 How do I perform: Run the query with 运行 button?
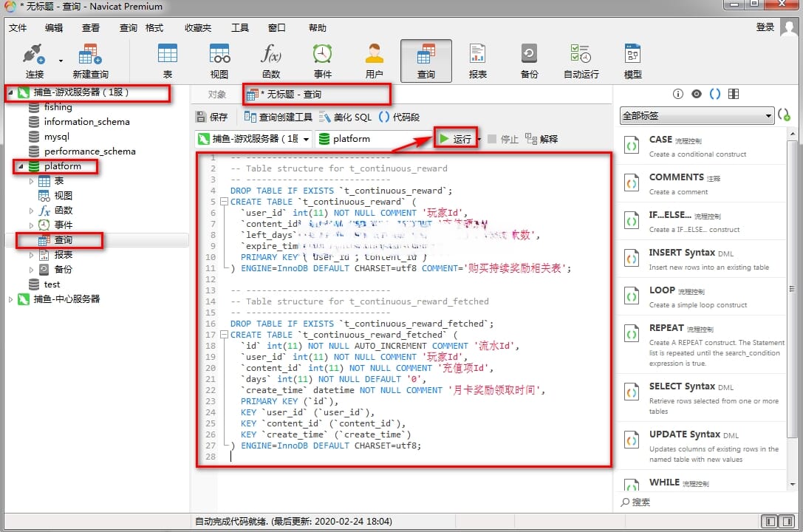456,139
